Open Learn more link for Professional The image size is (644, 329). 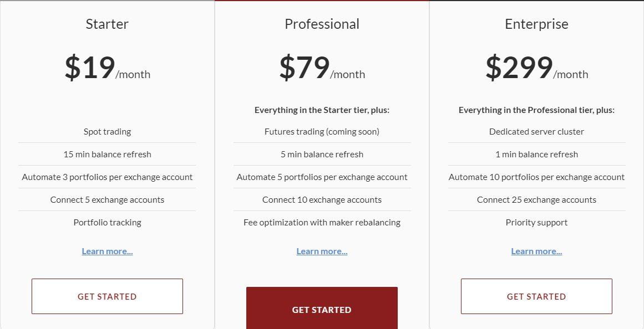[x=322, y=251]
